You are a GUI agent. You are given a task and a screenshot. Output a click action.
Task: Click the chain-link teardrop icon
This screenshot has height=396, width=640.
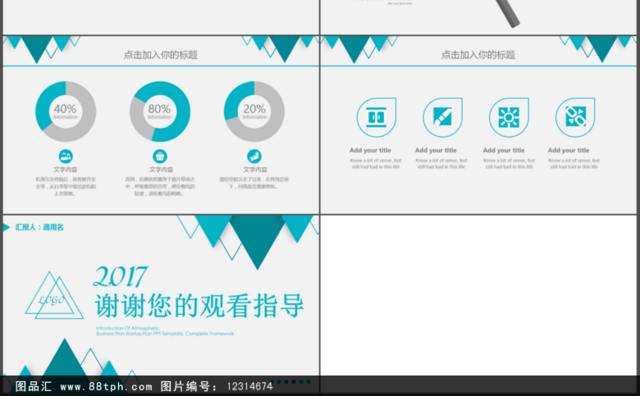click(x=575, y=117)
